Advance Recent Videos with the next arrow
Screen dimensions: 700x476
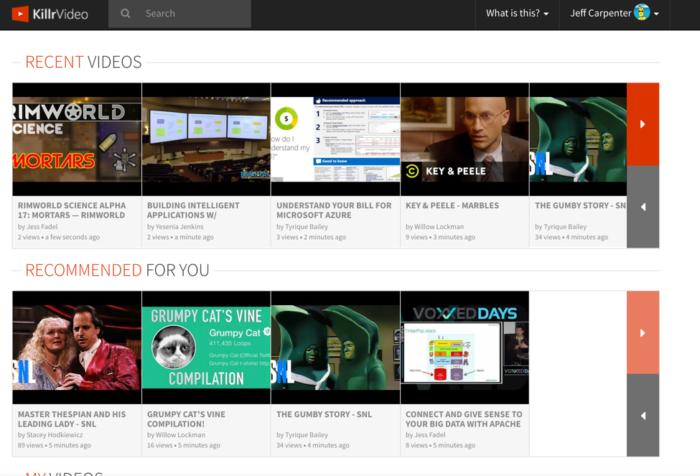point(643,124)
